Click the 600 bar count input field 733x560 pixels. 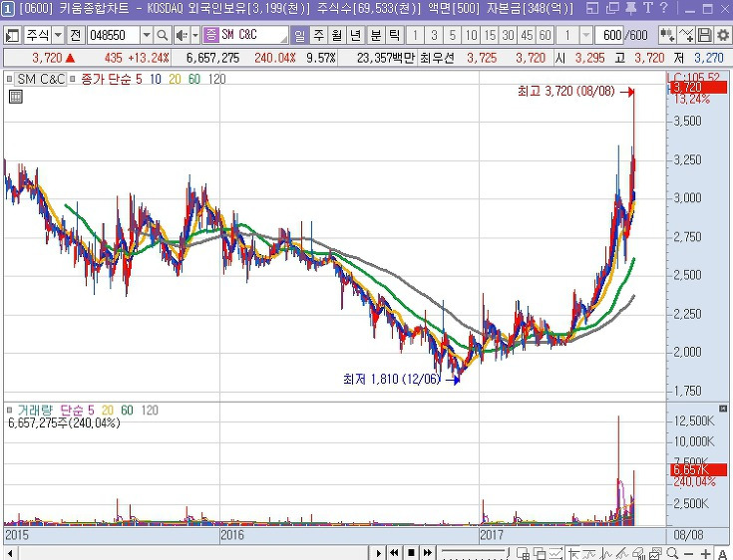click(x=611, y=35)
